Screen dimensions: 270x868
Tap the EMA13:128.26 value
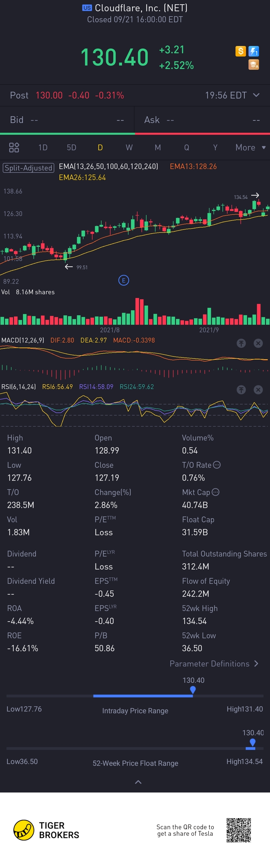[193, 166]
